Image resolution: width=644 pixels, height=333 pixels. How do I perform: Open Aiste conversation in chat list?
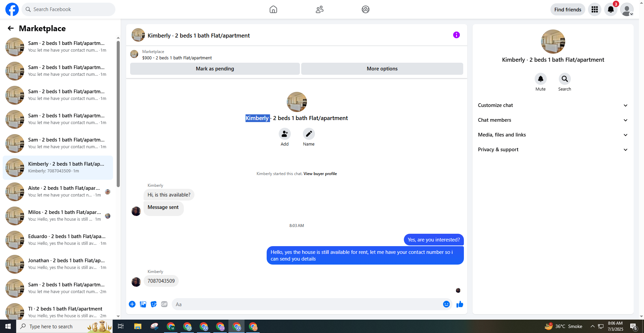pos(58,191)
